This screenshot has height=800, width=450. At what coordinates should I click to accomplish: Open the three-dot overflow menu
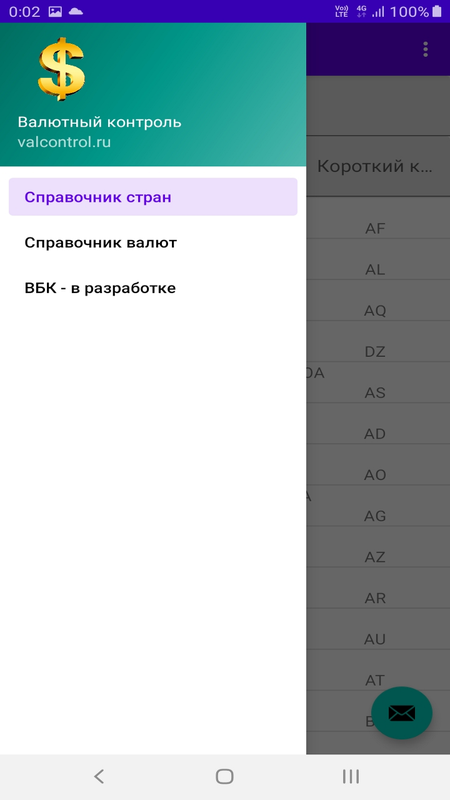425,49
